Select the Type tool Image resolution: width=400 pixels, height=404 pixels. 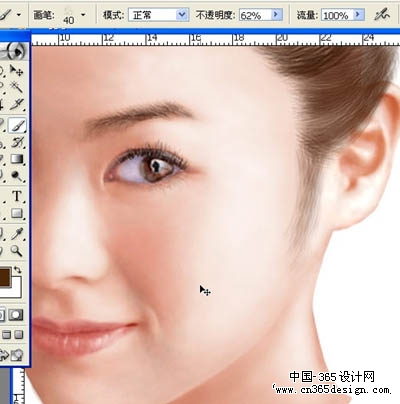(x=17, y=196)
